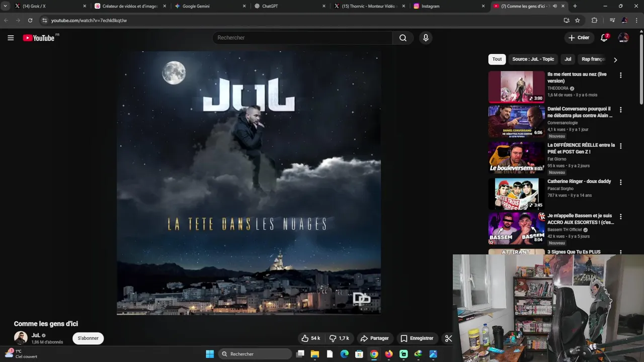Open options for the THEODORA video
Image resolution: width=644 pixels, height=362 pixels.
click(x=620, y=75)
